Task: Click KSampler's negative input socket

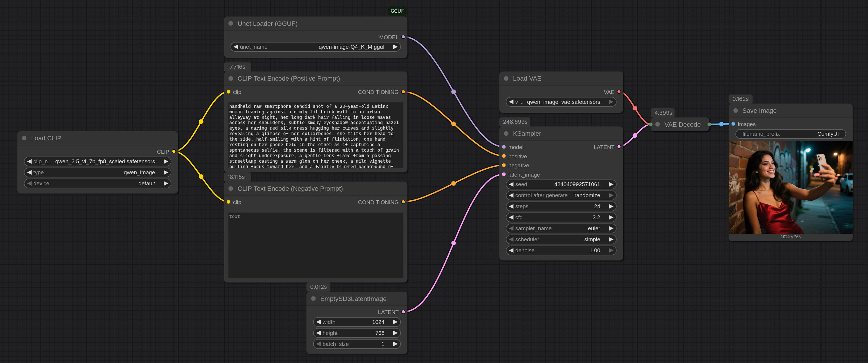Action: 504,165
